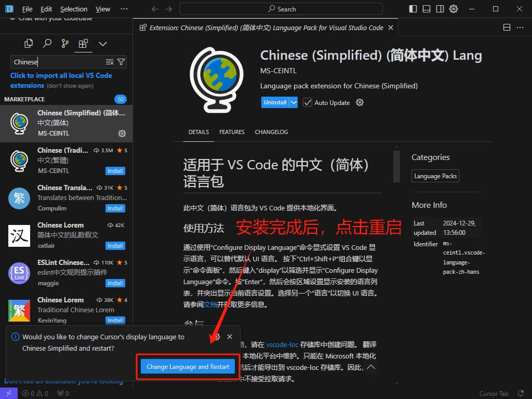The height and width of the screenshot is (399, 532).
Task: Open remote window indicator in status bar
Action: coord(8,393)
